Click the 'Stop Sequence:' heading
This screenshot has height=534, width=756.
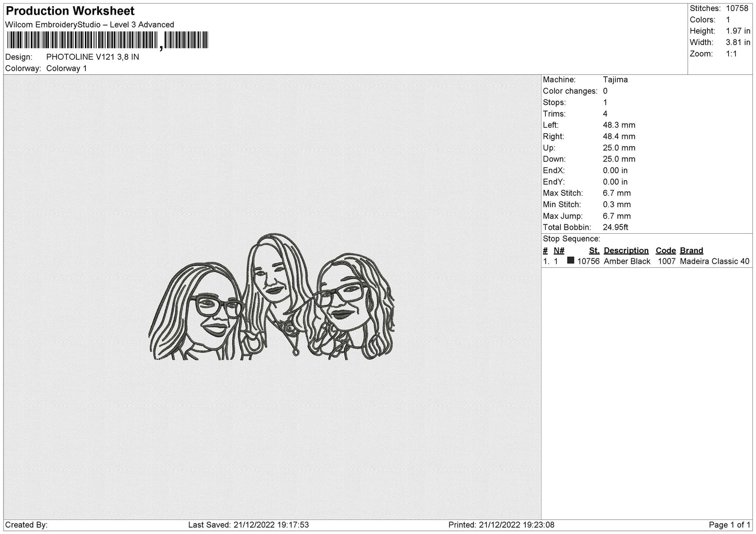[571, 240]
